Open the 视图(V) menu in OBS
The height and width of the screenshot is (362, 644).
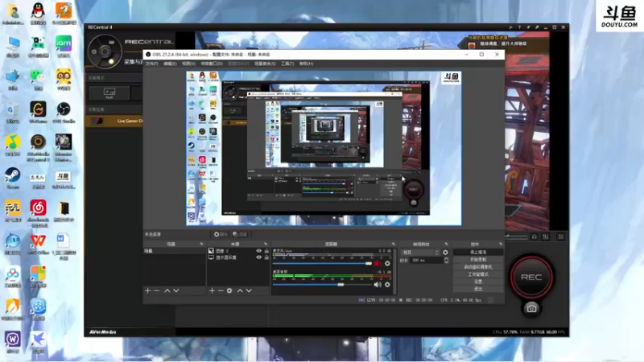[188, 64]
